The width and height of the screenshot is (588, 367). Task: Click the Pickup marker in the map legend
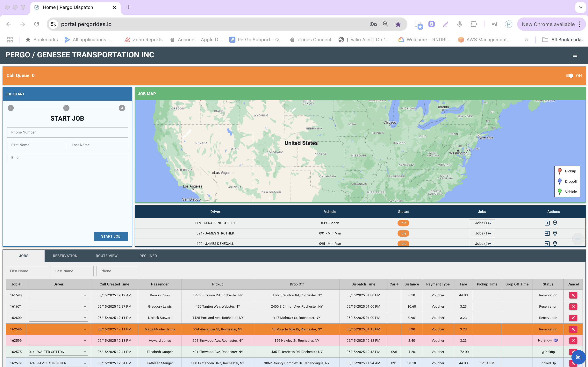pos(560,171)
